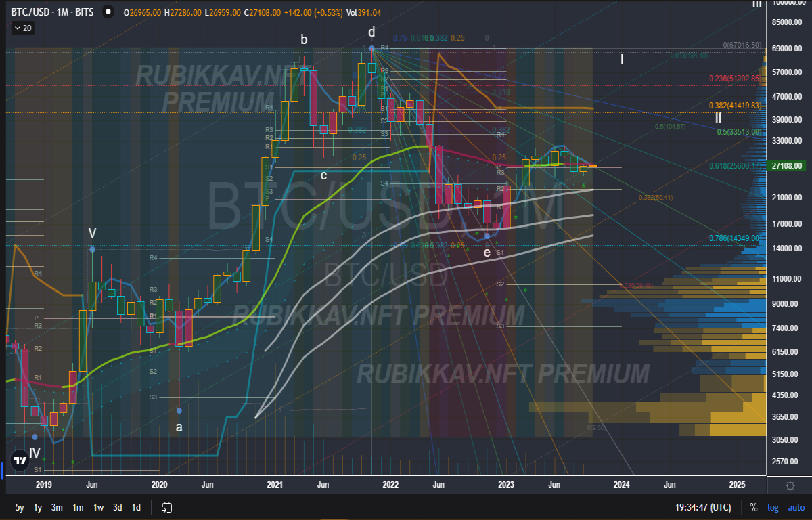Switch to the 1d date range
This screenshot has width=812, height=520.
coord(136,507)
